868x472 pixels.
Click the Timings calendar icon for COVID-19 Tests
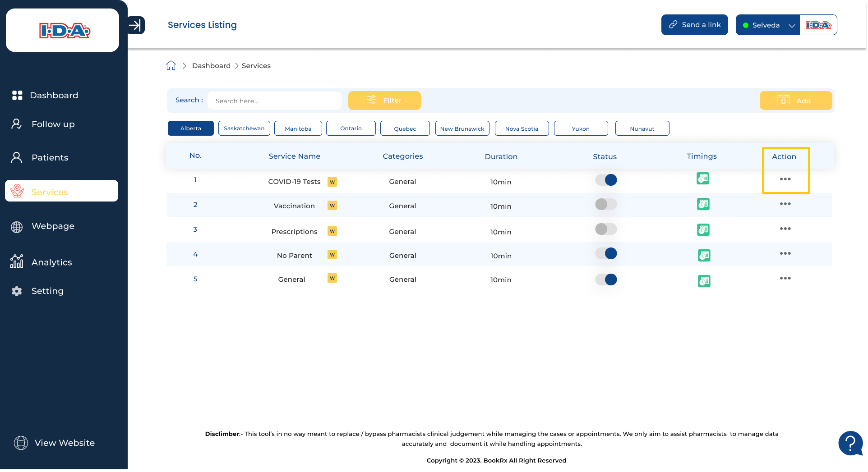click(x=703, y=179)
